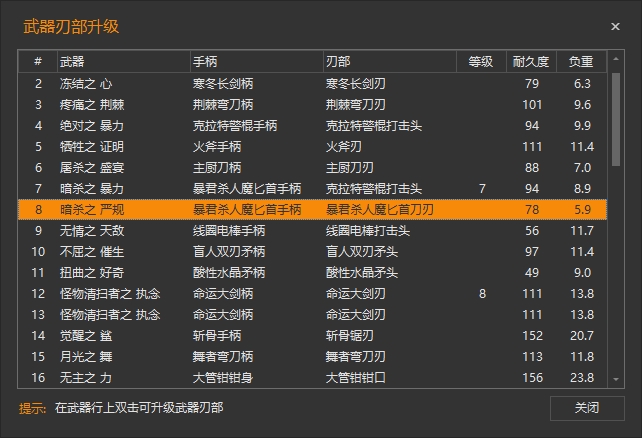The width and height of the screenshot is (642, 438).
Task: Sort by the 负重 column header
Action: [x=581, y=62]
